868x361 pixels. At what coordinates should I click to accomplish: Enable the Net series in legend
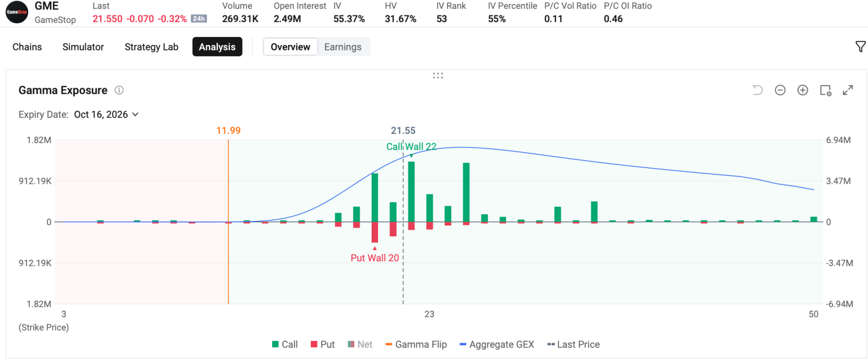pos(360,344)
